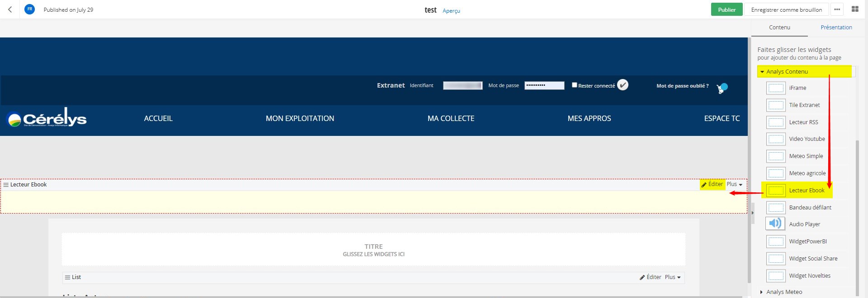The height and width of the screenshot is (298, 868).
Task: Click the green Publier button
Action: (x=726, y=9)
